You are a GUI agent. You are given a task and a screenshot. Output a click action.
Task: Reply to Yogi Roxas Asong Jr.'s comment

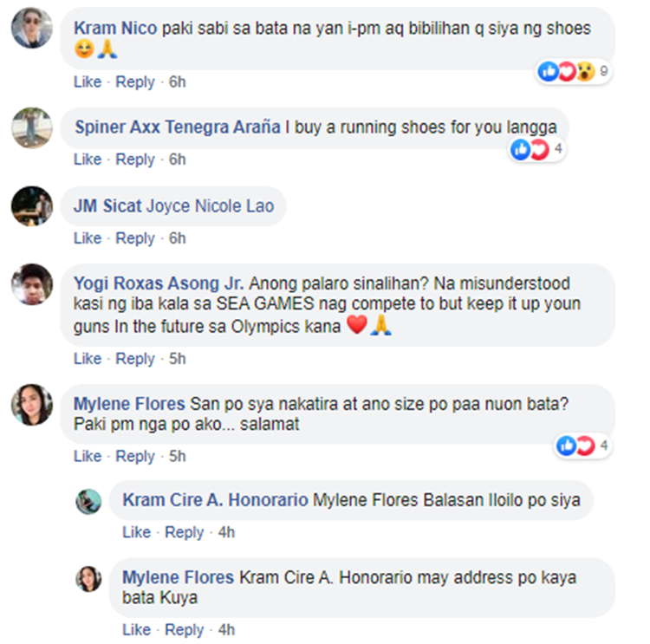point(134,359)
